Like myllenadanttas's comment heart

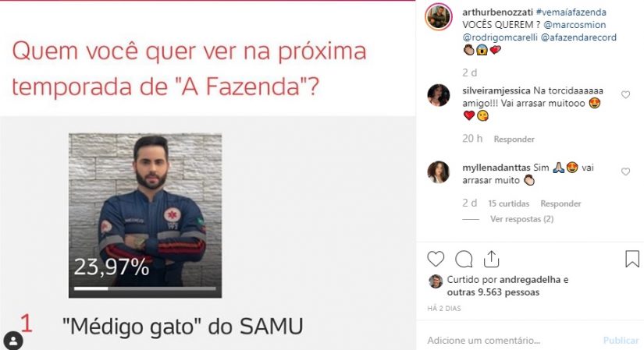[625, 171]
